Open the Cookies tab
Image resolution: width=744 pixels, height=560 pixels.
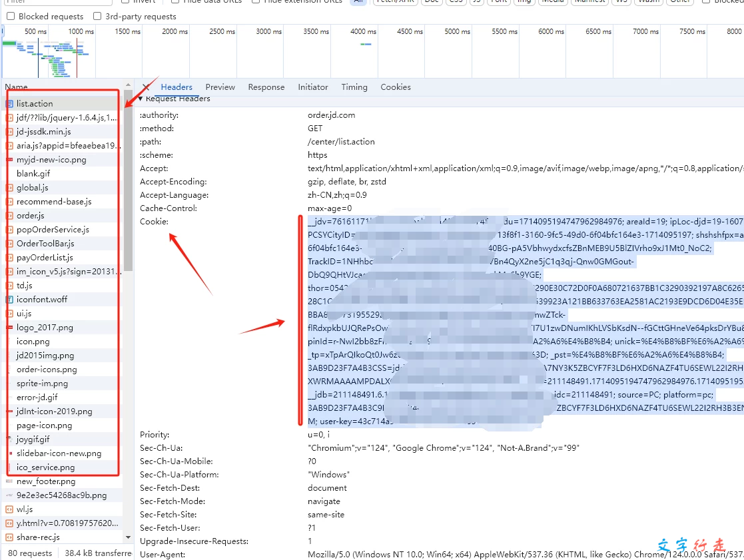(396, 87)
